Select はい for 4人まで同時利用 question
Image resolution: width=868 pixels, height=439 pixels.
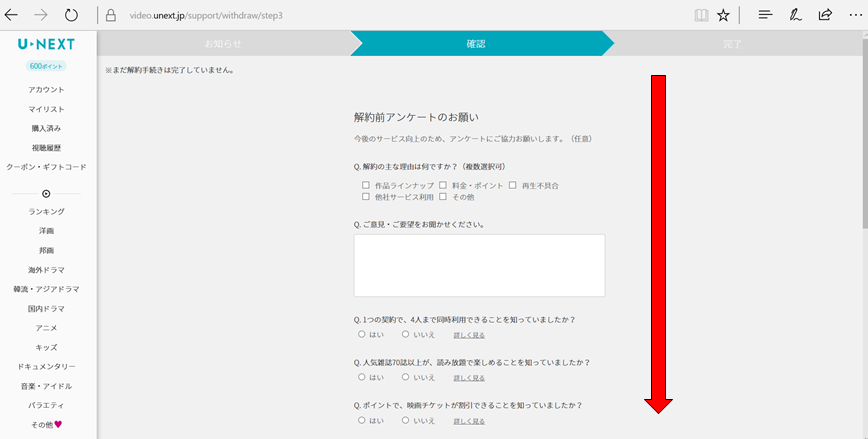tap(361, 334)
